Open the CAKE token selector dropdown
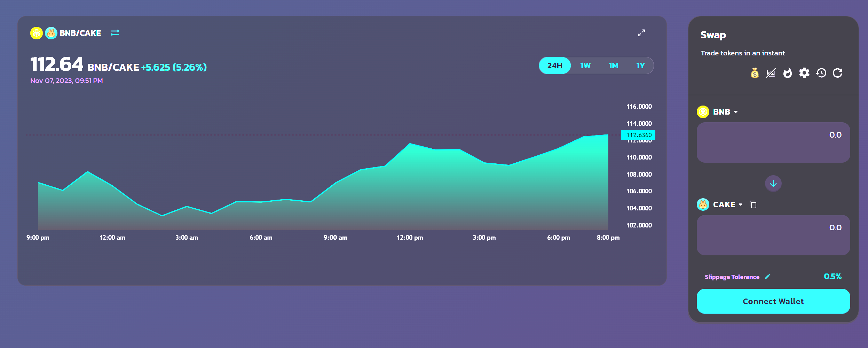Image resolution: width=868 pixels, height=348 pixels. pyautogui.click(x=728, y=204)
